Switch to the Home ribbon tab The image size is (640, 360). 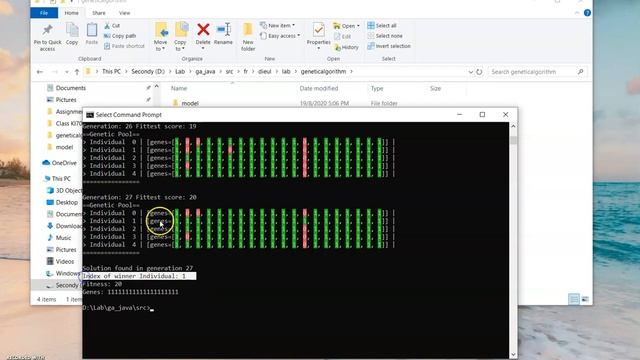coord(71,13)
